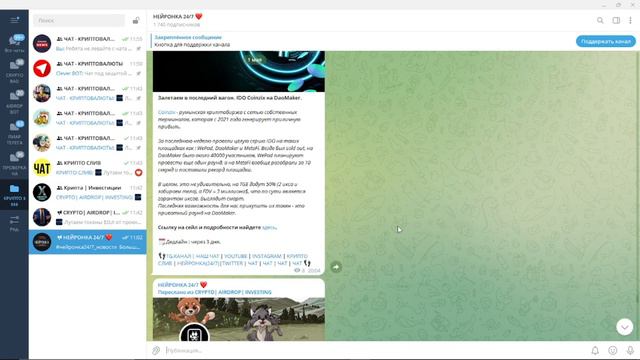The image size is (640, 360).
Task: Open the YOUTUBE link
Action: [x=236, y=256]
